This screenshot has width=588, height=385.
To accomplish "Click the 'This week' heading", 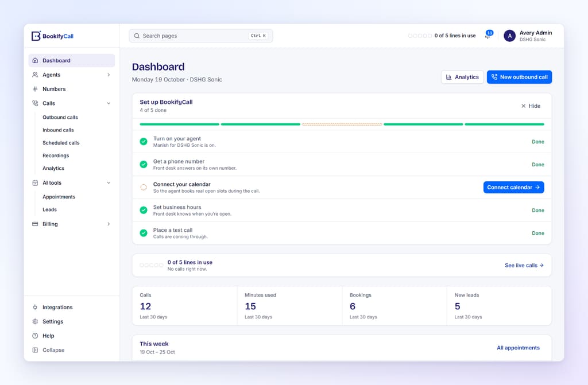I will click(x=154, y=344).
